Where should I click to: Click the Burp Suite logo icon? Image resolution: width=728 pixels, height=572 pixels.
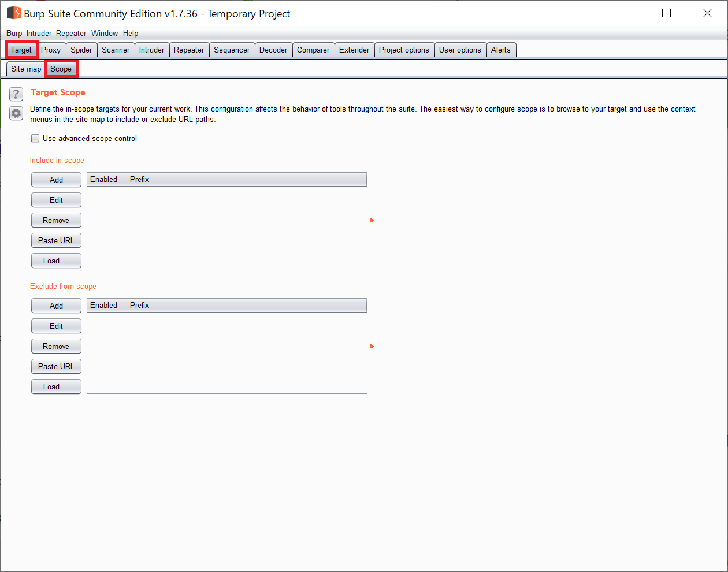pyautogui.click(x=13, y=13)
